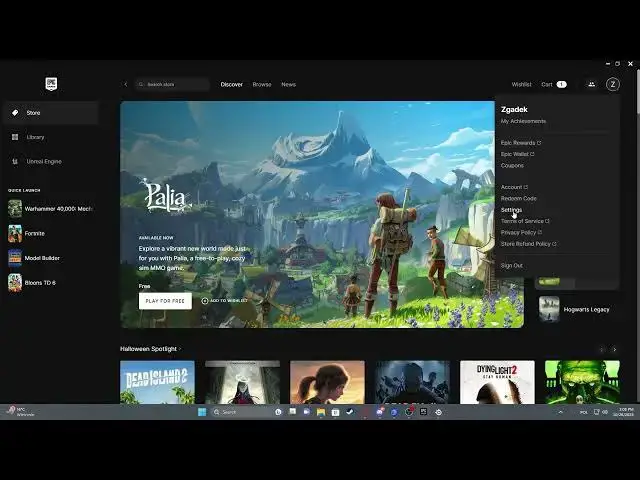Switch to the Browse tab
This screenshot has width=640, height=480.
(x=262, y=84)
